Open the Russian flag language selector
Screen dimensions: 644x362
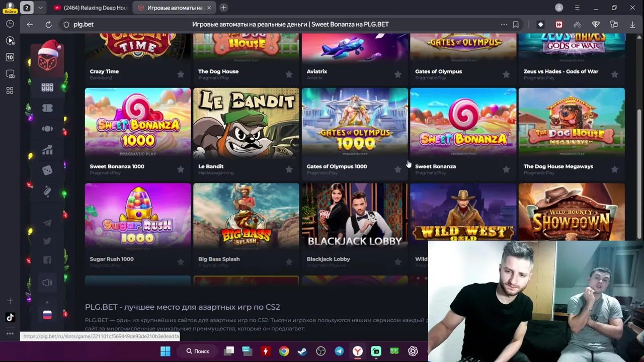click(x=47, y=315)
